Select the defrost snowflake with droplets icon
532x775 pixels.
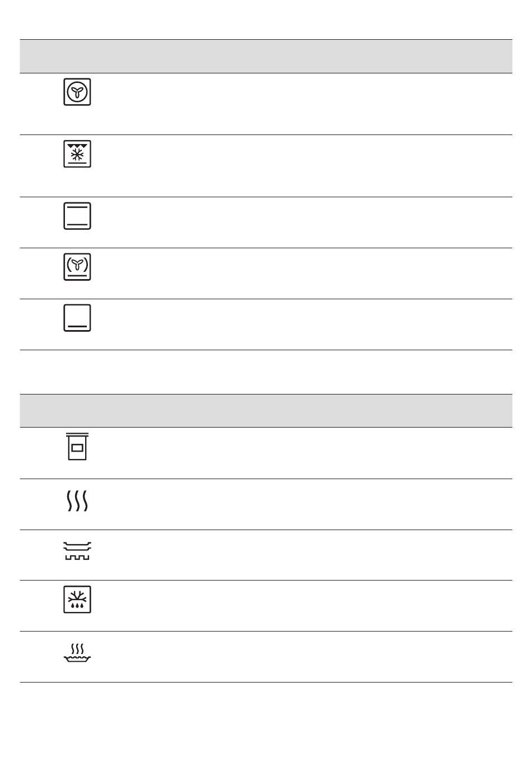click(77, 599)
